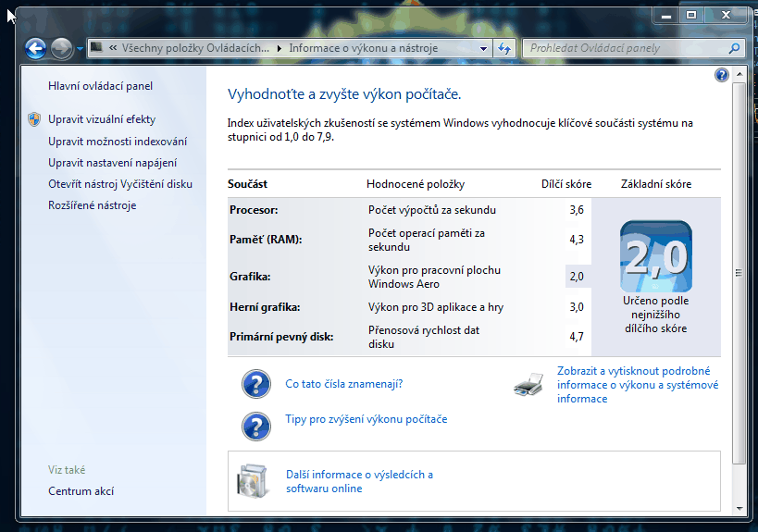The height and width of the screenshot is (532, 758).
Task: Click 'Základní skóre' column header
Action: coord(656,184)
